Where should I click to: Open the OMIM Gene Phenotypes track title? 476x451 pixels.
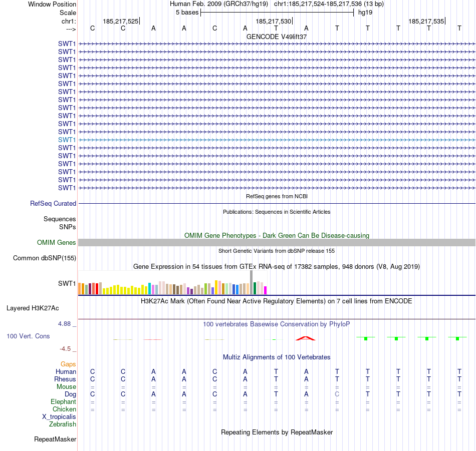(277, 235)
